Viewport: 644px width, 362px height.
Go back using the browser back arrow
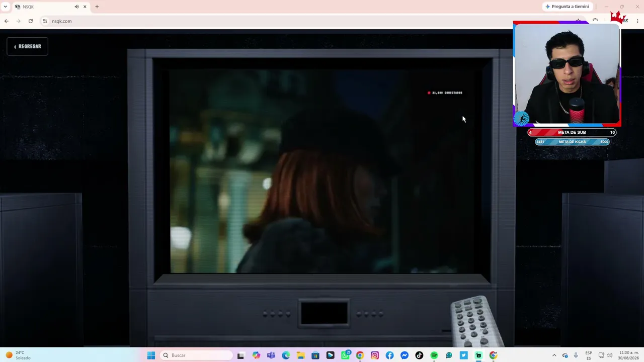[6, 21]
